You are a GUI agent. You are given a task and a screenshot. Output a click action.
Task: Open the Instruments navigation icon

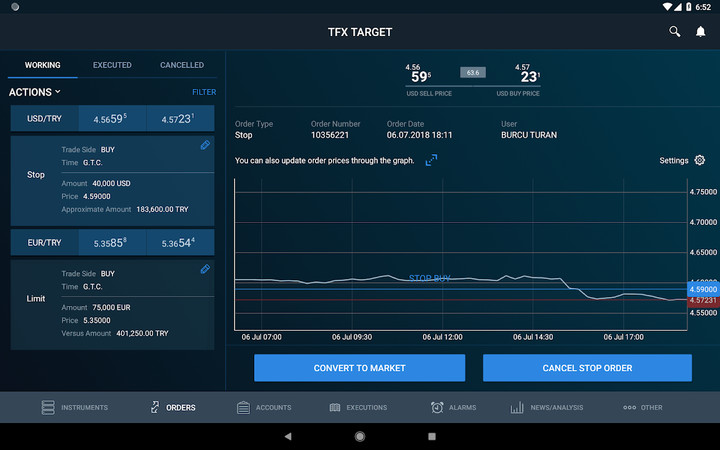pyautogui.click(x=48, y=407)
